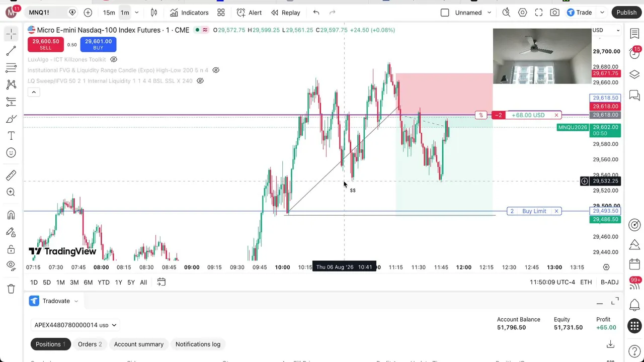Open the chats panel in right sidebar

point(634,95)
